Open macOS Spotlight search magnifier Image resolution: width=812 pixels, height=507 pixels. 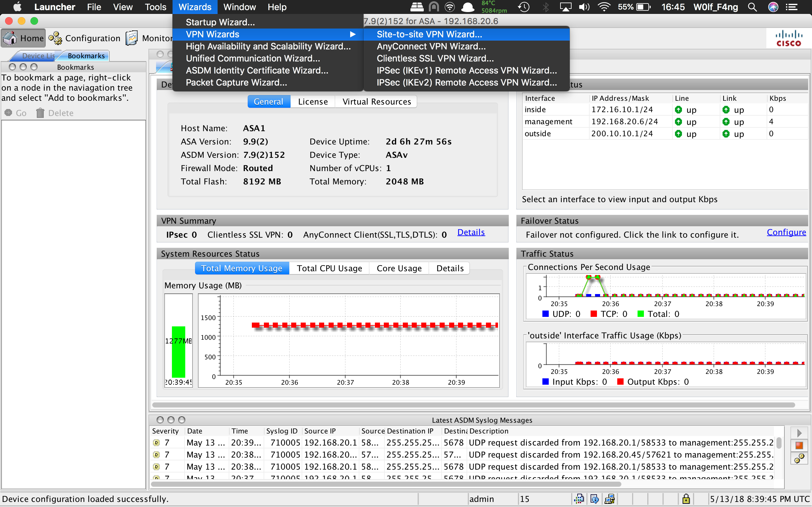(752, 7)
